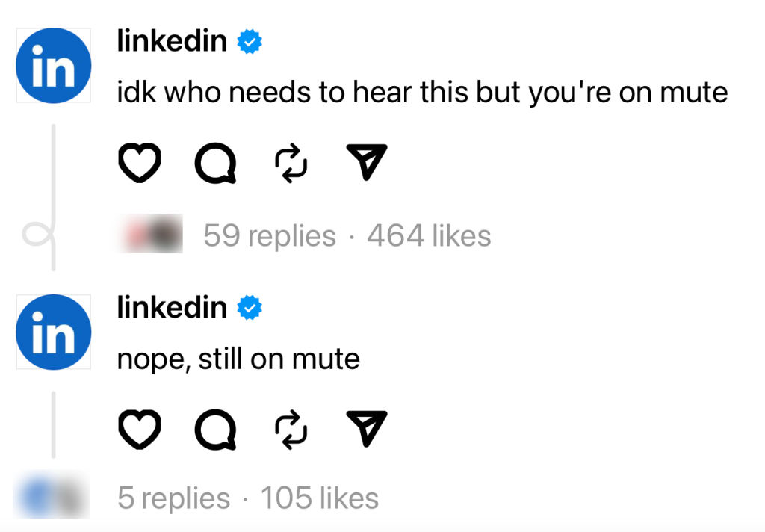Open second comment's linkedin username link
Screen dimensions: 765x532
coord(171,306)
